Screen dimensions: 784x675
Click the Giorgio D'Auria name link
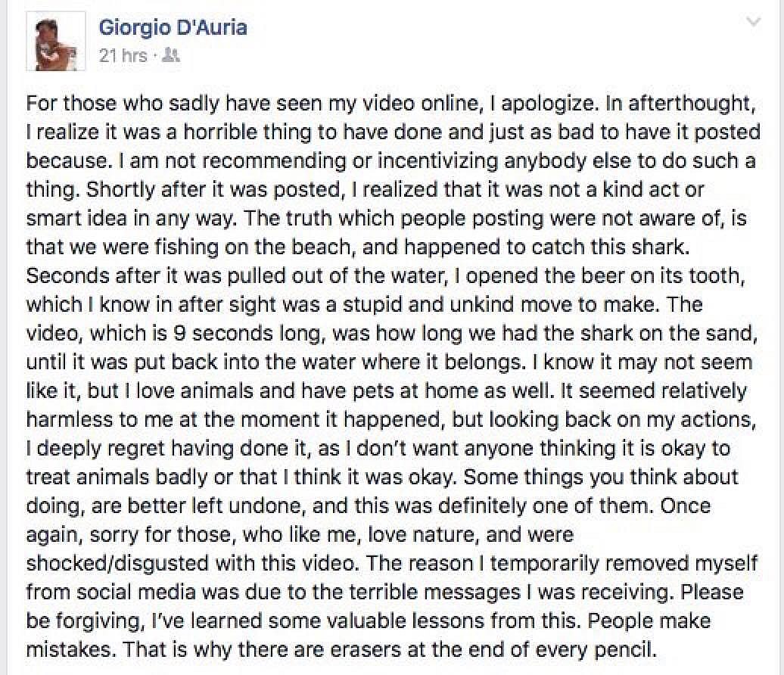click(173, 29)
